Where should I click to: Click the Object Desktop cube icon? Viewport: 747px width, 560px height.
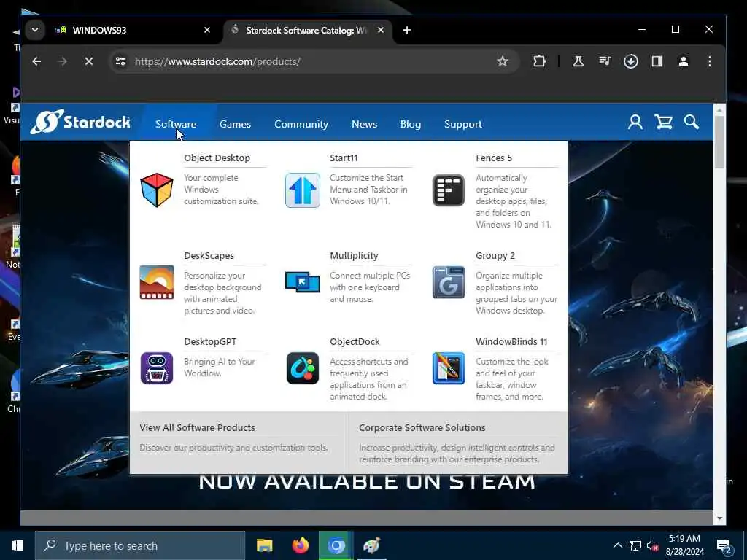click(157, 190)
